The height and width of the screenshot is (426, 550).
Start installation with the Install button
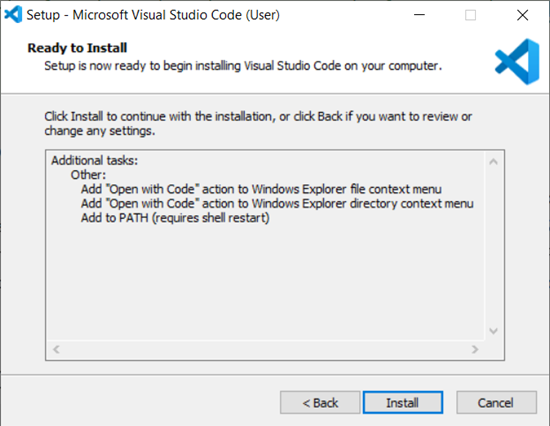(403, 402)
